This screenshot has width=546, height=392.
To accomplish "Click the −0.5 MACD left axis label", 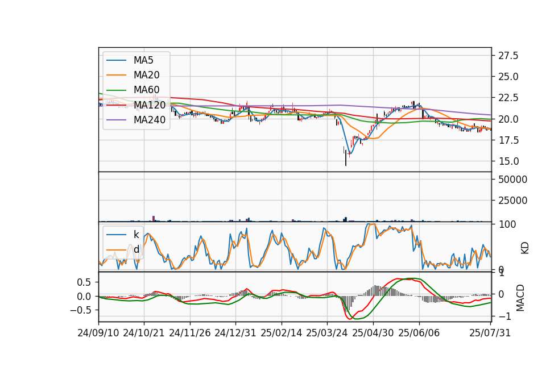I will (80, 310).
